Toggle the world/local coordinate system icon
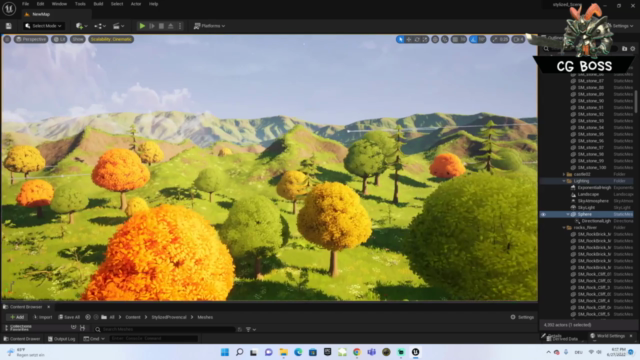This screenshot has height=360, width=640. 435,39
